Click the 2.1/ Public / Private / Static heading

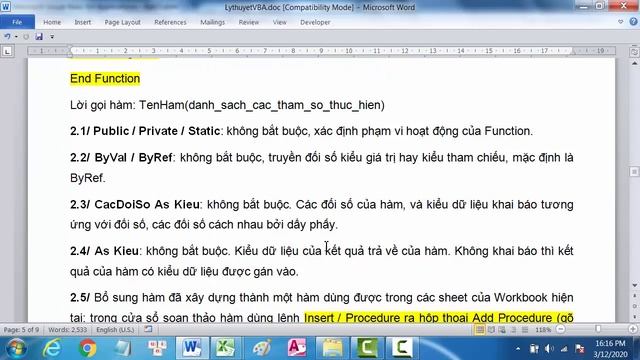(x=145, y=131)
